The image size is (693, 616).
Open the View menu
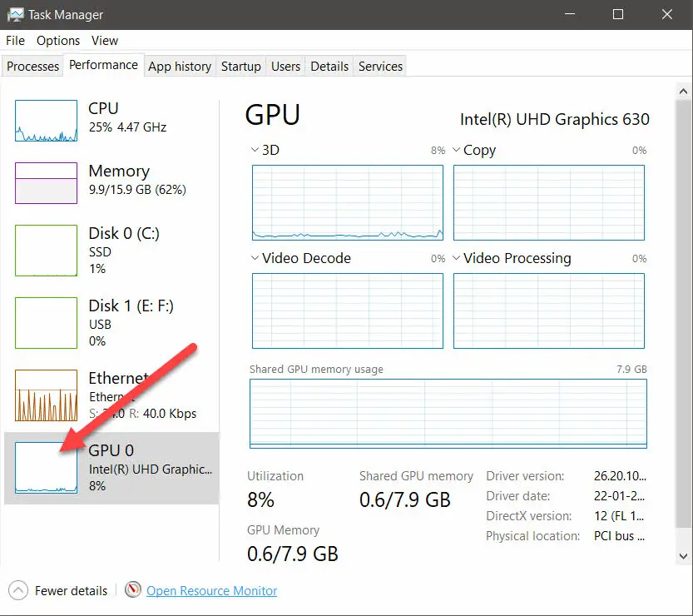pyautogui.click(x=105, y=41)
